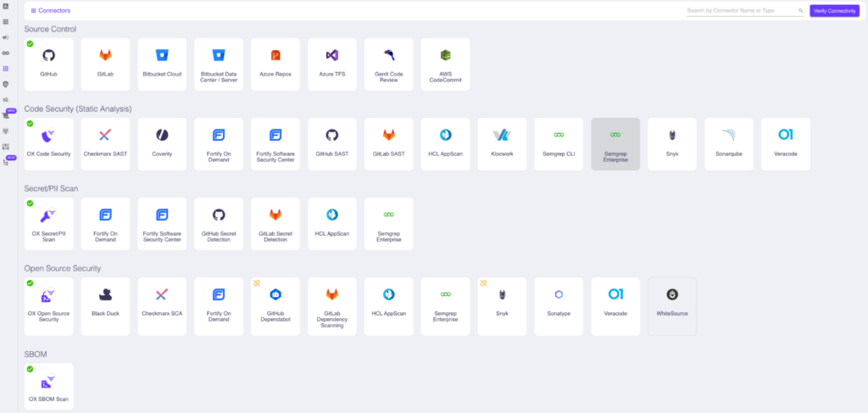Open the megaphone icon in sidebar
This screenshot has height=413, width=868.
(6, 37)
